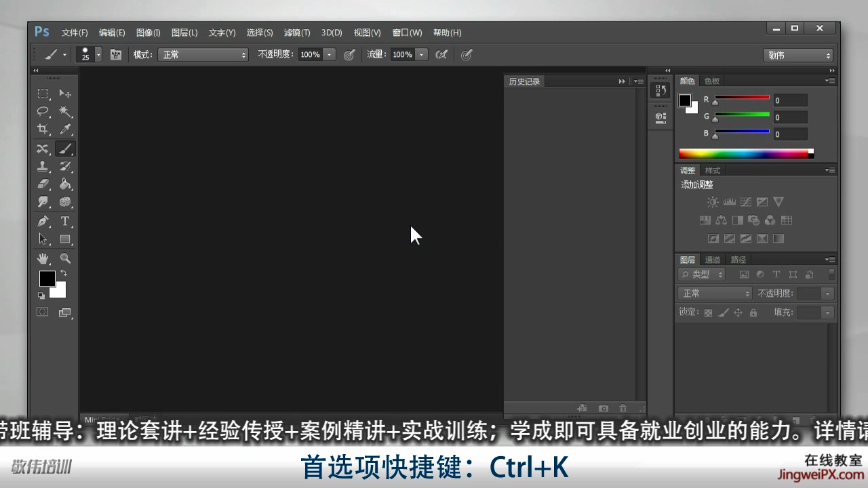Toggle lock all
Image resolution: width=868 pixels, height=488 pixels.
753,312
